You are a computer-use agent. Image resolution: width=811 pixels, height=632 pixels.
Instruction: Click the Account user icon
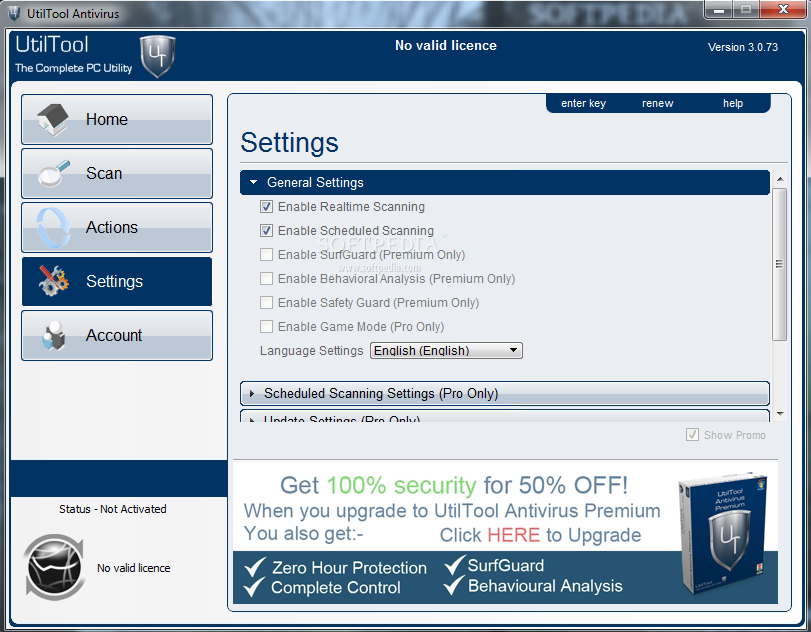54,336
